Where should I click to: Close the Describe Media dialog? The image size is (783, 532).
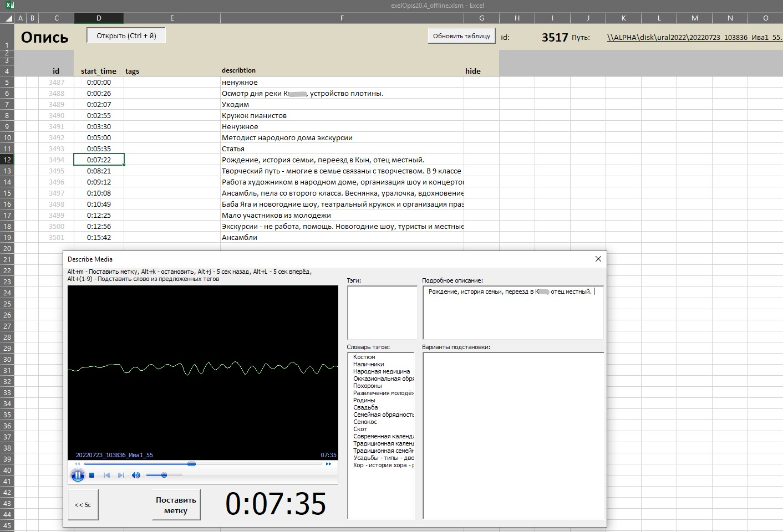click(x=598, y=259)
